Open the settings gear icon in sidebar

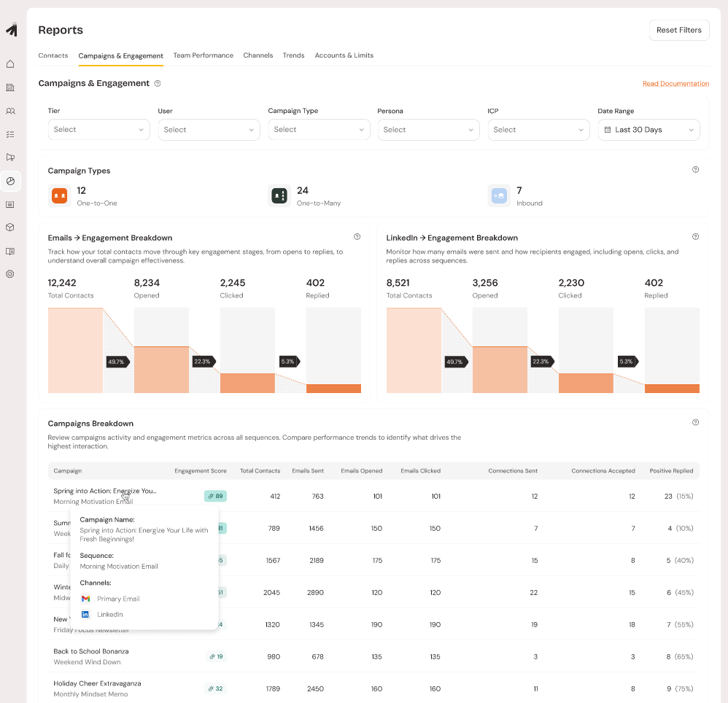tap(10, 274)
